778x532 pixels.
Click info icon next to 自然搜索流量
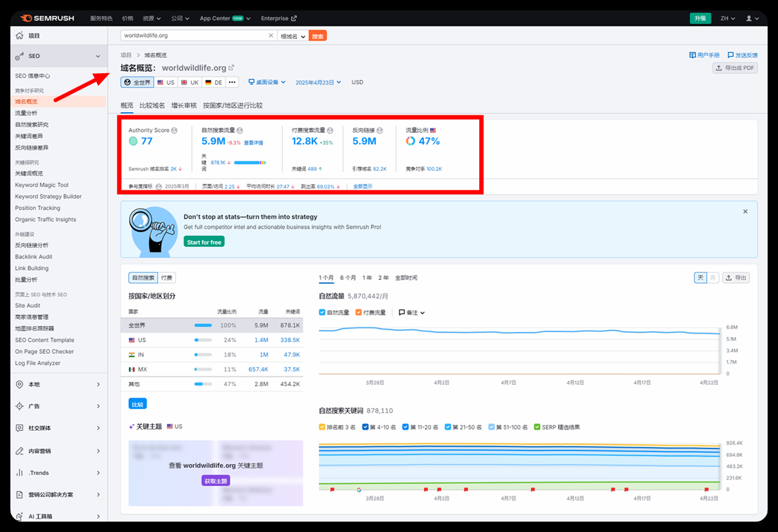click(240, 130)
